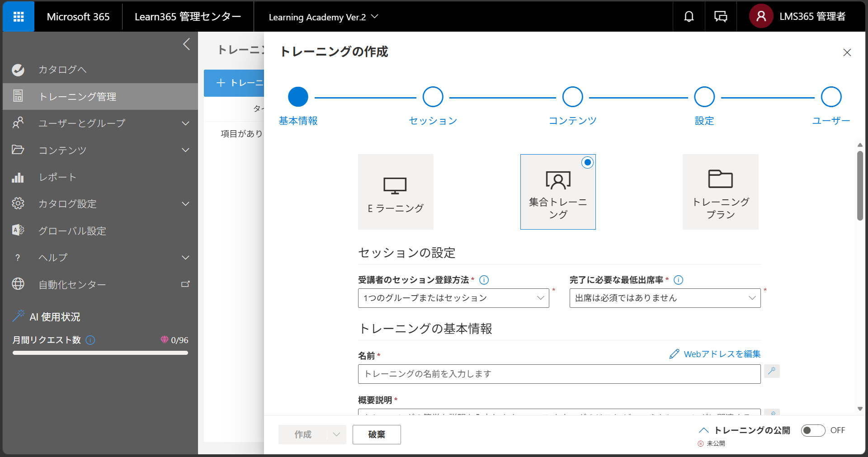
Task: Expand ユーザーとグループ submenu chevron
Action: (185, 123)
